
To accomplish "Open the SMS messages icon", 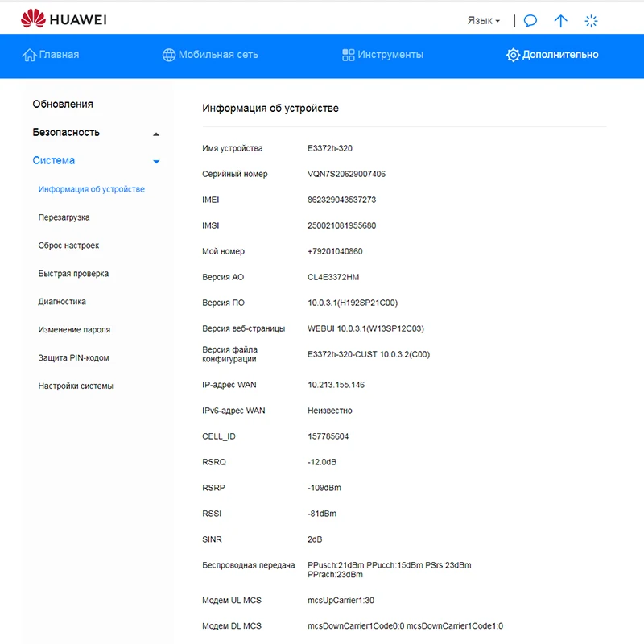I will 530,21.
